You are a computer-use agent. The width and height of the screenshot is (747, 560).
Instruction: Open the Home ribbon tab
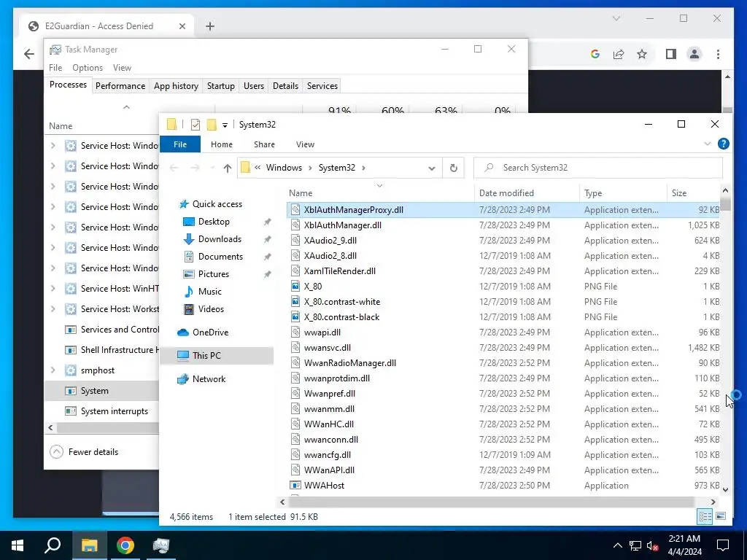222,144
